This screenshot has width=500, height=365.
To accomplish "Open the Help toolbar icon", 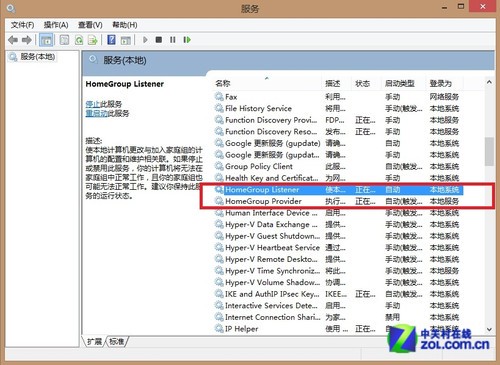I will 111,40.
